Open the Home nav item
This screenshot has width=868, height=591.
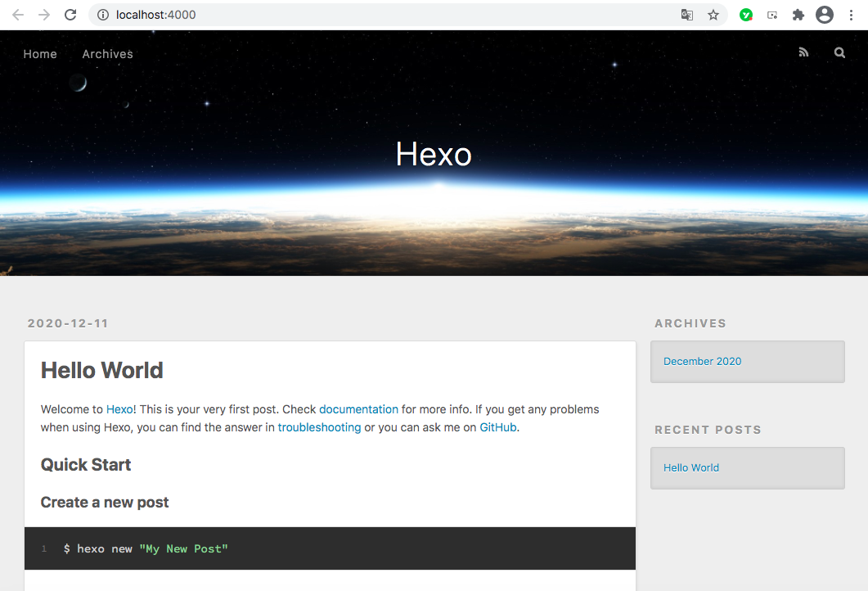[40, 54]
